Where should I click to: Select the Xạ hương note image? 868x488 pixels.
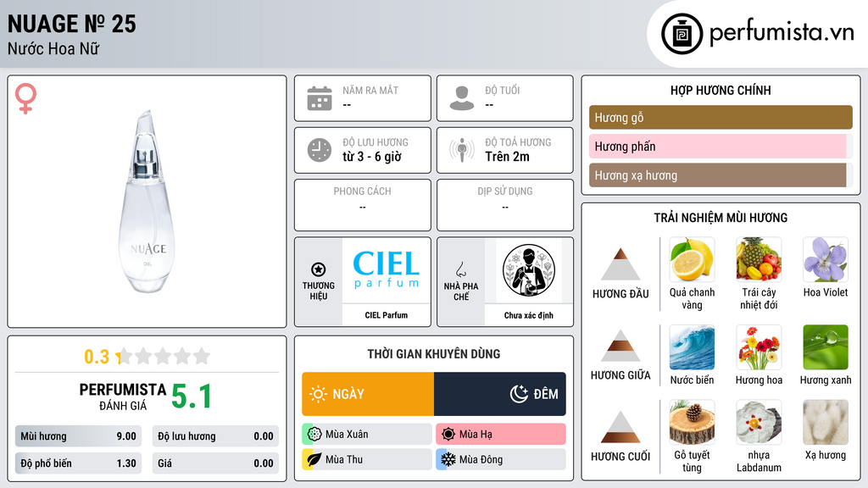tap(826, 423)
